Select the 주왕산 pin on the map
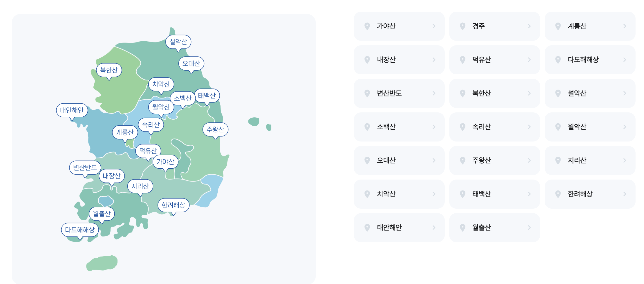 (x=215, y=129)
